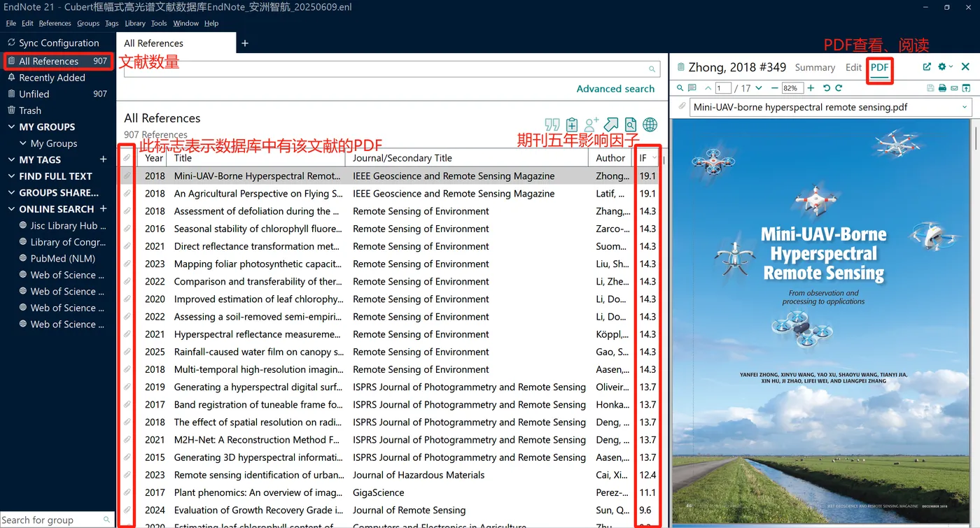Close the reference preview panel

click(x=965, y=67)
